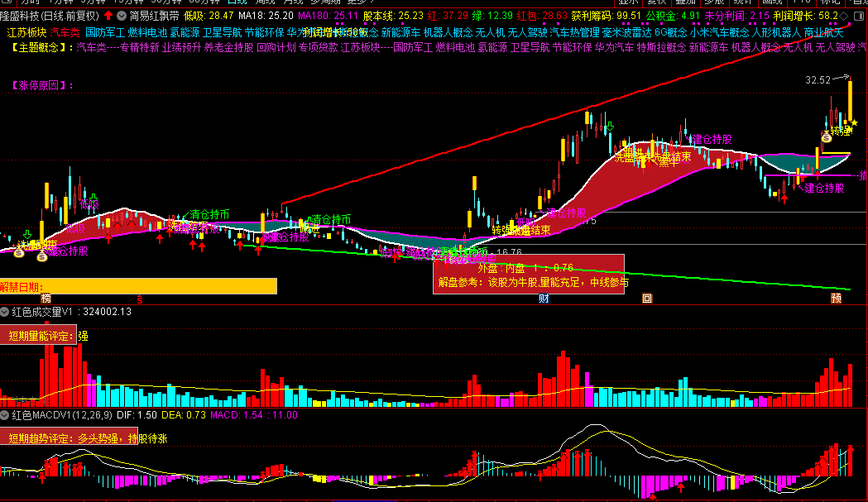
Task: Click the yellow 解禁日期 bar
Action: (x=138, y=286)
